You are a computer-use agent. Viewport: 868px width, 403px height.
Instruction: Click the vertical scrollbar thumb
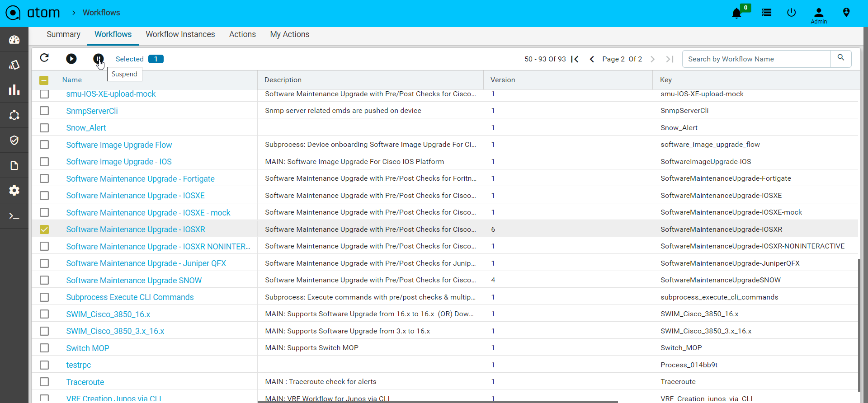point(859,325)
